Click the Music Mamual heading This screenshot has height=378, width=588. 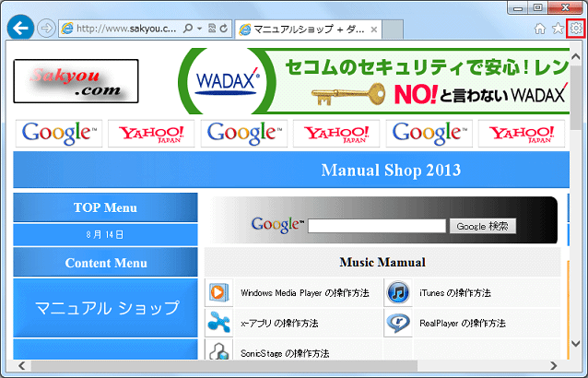pyautogui.click(x=382, y=262)
